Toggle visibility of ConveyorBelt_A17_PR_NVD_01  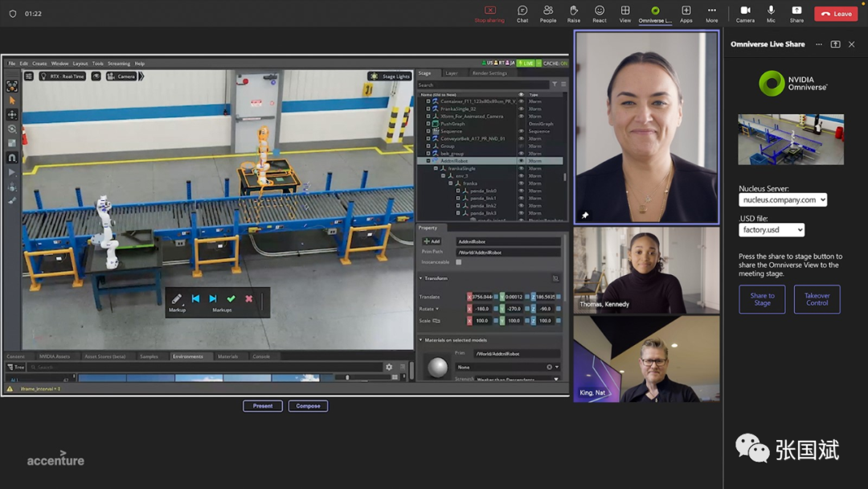(521, 138)
